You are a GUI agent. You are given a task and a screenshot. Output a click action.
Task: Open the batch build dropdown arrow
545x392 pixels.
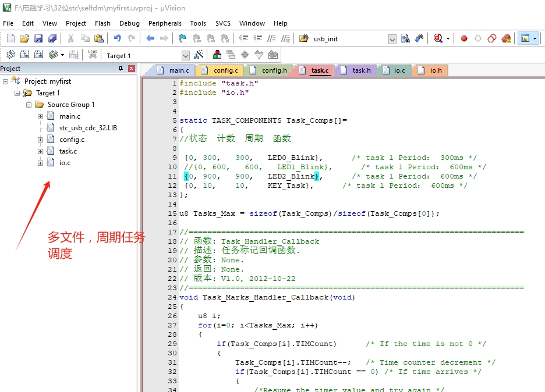(x=62, y=55)
